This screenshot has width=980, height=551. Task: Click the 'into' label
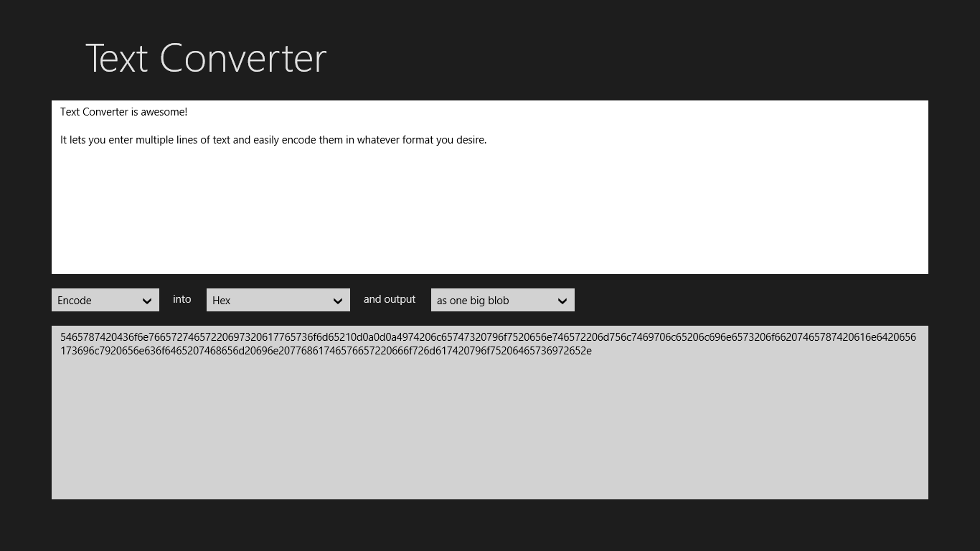click(x=182, y=299)
